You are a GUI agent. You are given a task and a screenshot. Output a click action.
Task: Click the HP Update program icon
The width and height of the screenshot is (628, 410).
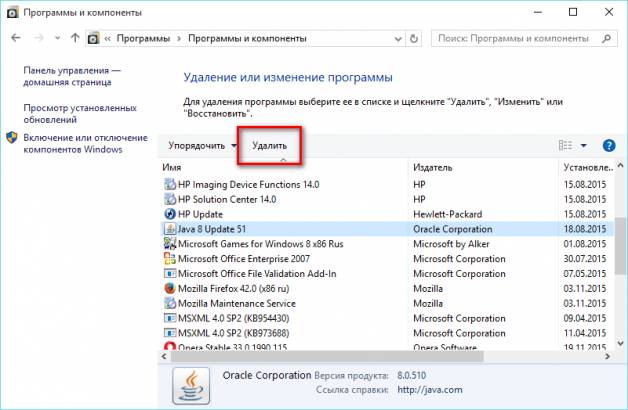(x=168, y=214)
